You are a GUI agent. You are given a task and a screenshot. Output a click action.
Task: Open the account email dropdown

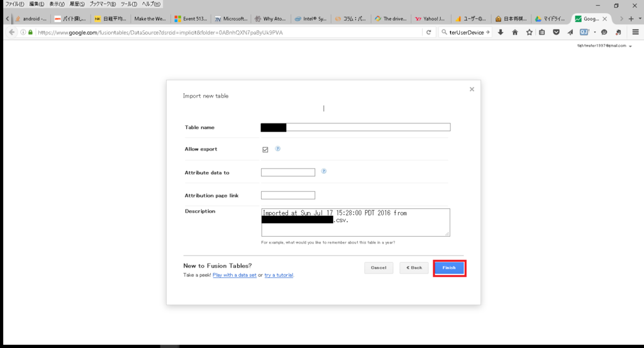coord(630,46)
